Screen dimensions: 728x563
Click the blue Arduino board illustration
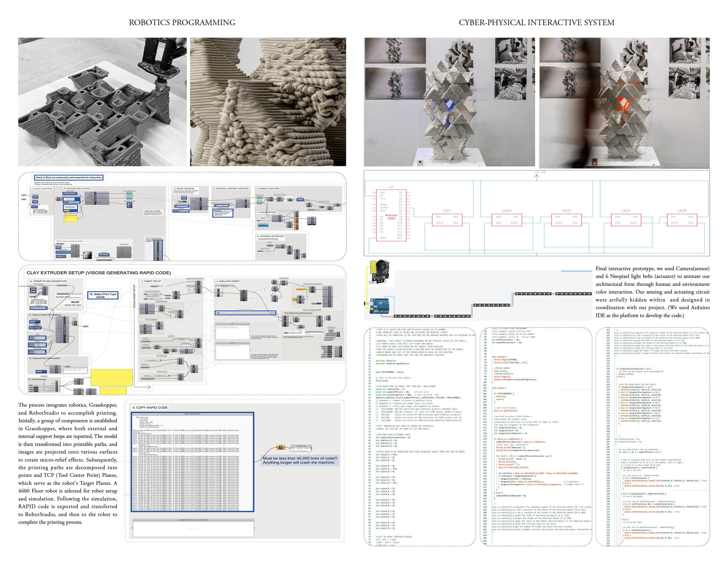pos(380,306)
